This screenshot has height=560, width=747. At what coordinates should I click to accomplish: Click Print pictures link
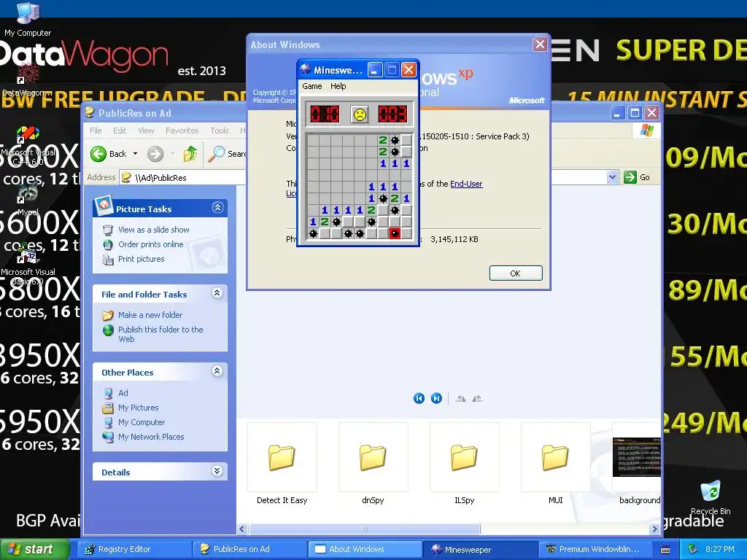click(x=141, y=259)
